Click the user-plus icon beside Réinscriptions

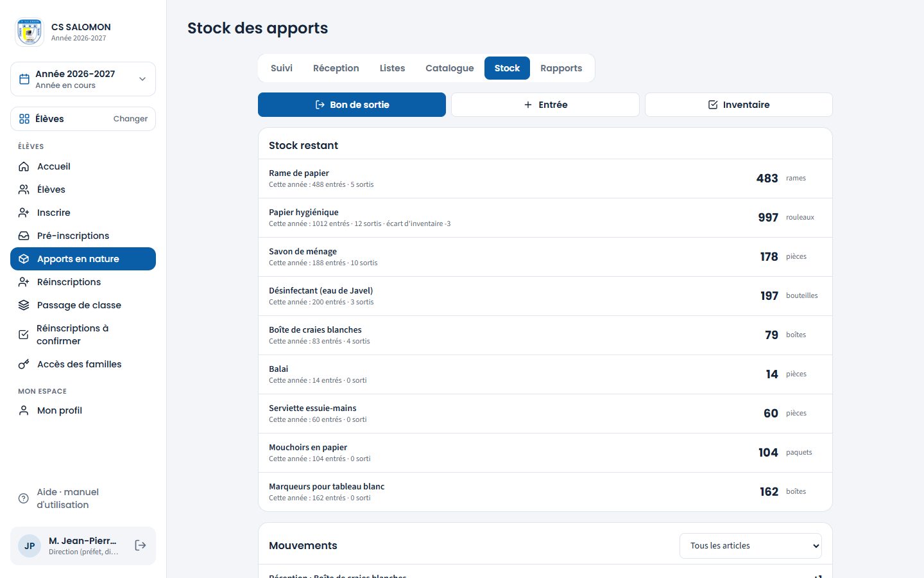(24, 282)
